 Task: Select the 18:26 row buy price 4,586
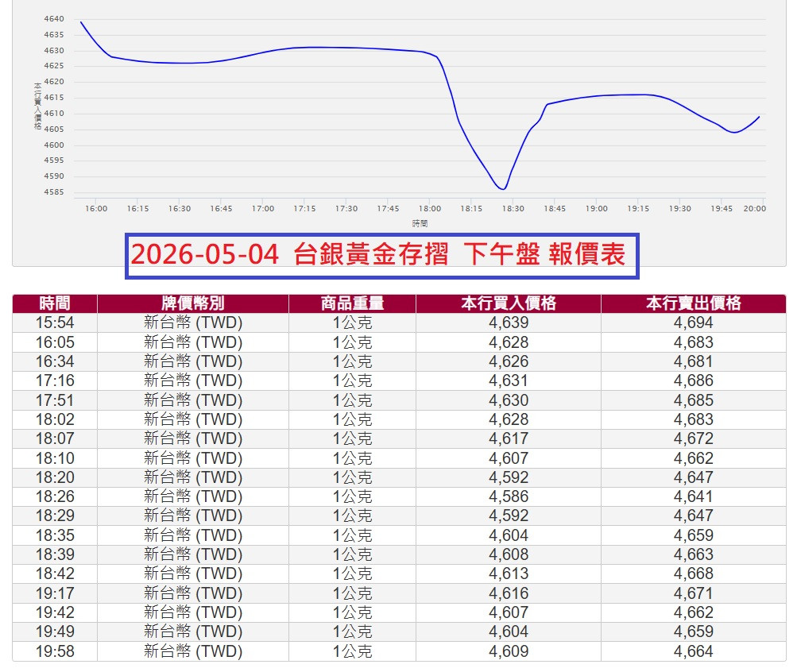(x=509, y=496)
